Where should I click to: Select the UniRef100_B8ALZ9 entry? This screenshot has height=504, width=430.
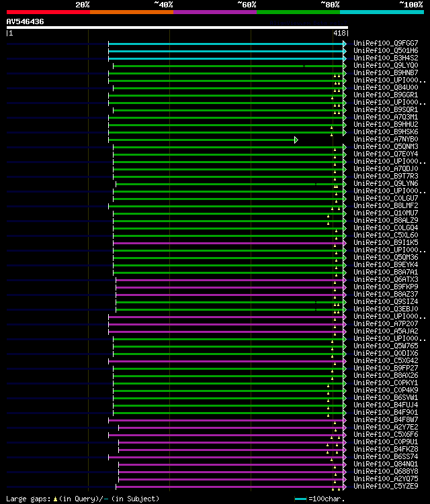point(386,221)
